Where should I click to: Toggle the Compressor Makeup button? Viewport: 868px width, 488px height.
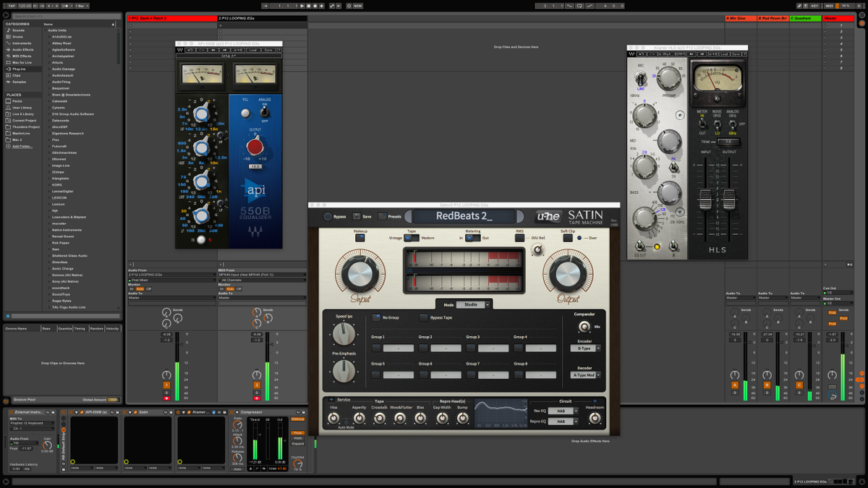click(297, 419)
